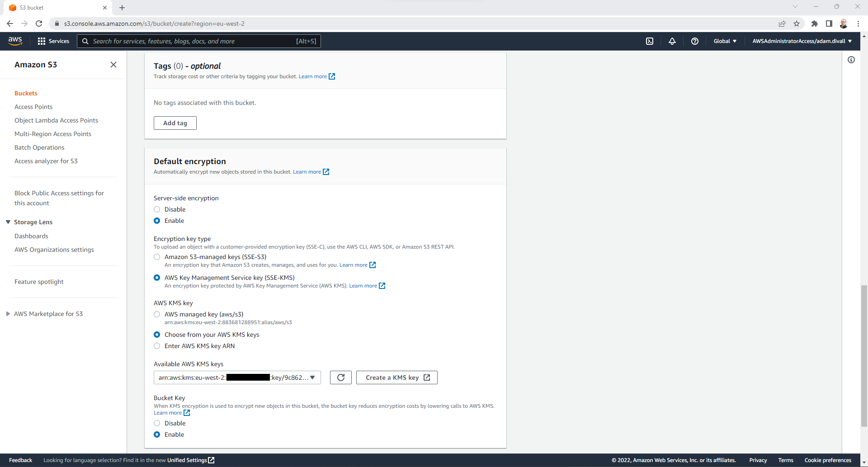This screenshot has width=868, height=467.
Task: Close the S3 bucket browser tab
Action: point(105,8)
